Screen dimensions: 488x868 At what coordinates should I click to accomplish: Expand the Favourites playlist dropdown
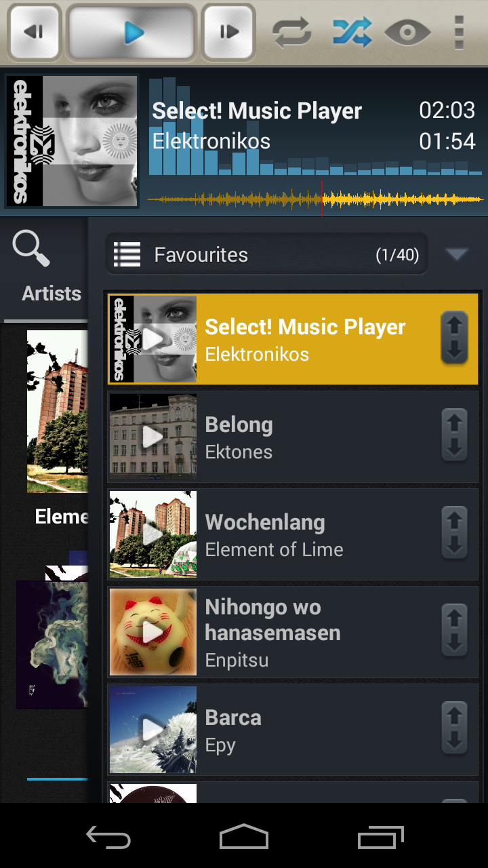(x=266, y=255)
